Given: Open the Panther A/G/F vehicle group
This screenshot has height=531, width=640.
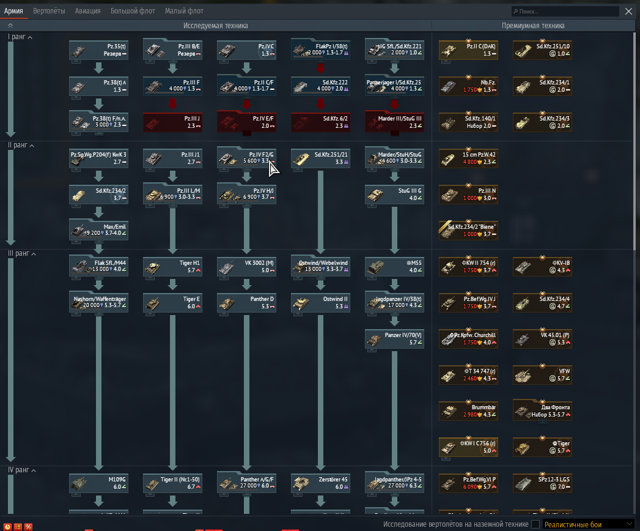Looking at the screenshot, I should pos(247,482).
